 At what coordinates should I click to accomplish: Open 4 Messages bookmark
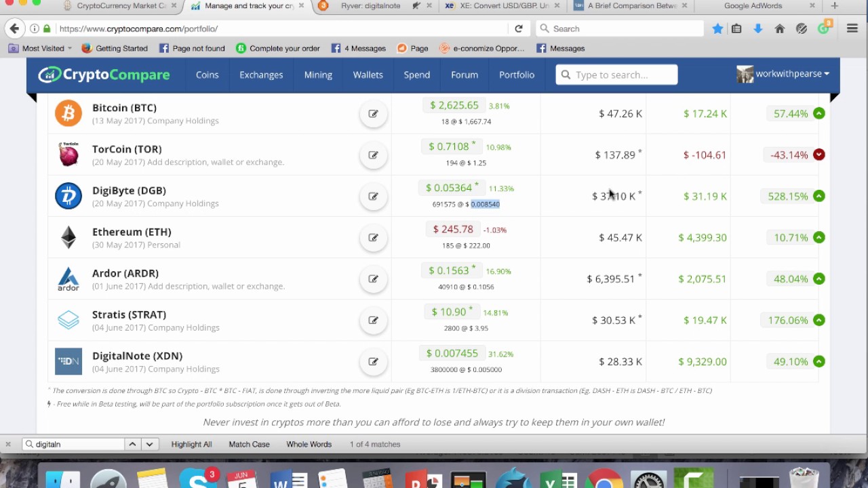click(359, 48)
